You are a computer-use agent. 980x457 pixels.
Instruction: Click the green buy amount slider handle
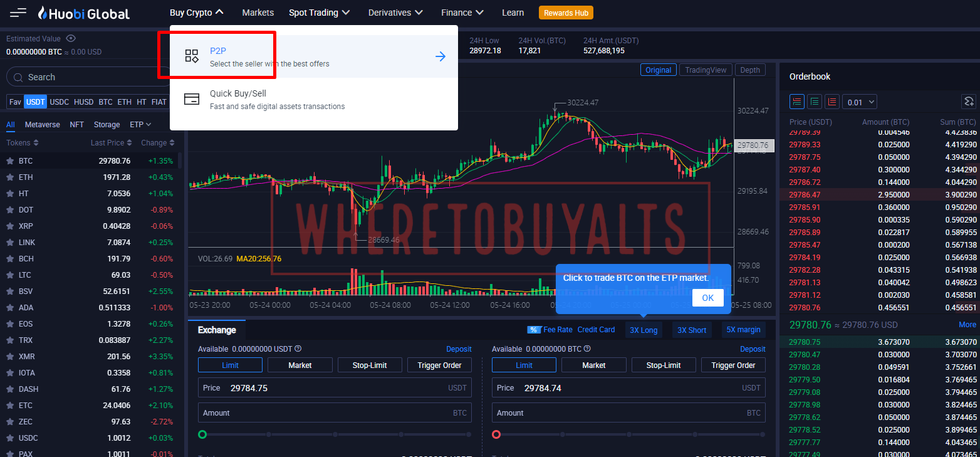tap(202, 434)
